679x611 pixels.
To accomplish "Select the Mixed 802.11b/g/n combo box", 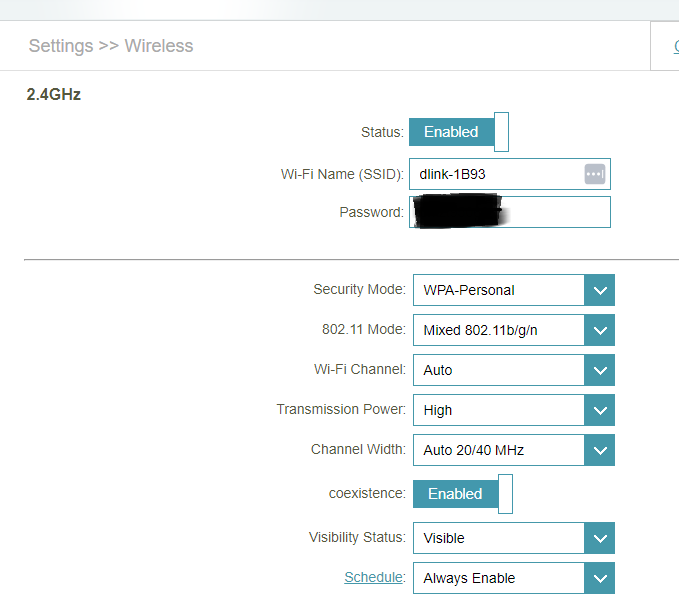I will click(498, 330).
